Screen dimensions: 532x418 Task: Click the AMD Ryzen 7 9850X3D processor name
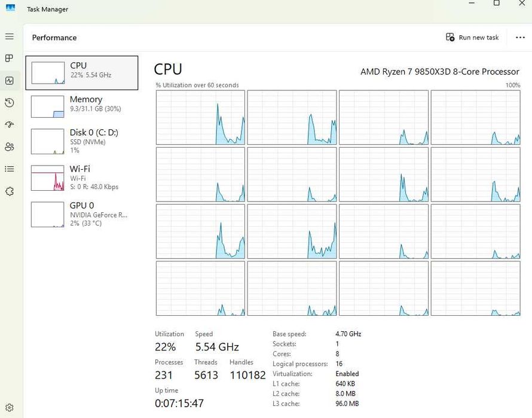[x=440, y=72]
